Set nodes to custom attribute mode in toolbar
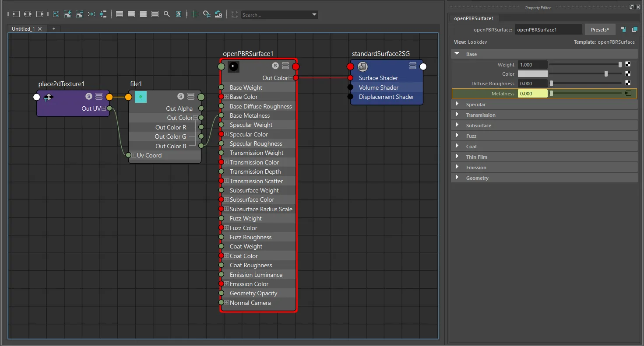The width and height of the screenshot is (644, 346). 155,14
